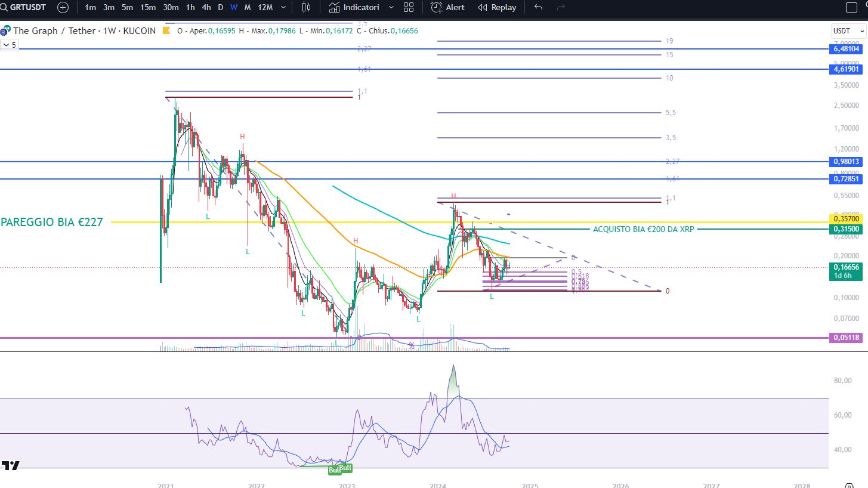
Task: Select the 1h timeframe
Action: click(190, 7)
